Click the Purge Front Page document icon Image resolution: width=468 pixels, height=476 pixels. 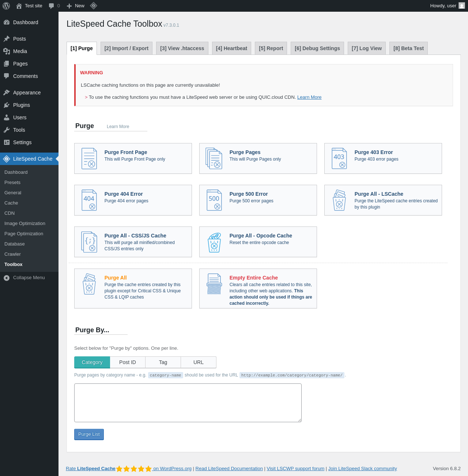pyautogui.click(x=89, y=158)
